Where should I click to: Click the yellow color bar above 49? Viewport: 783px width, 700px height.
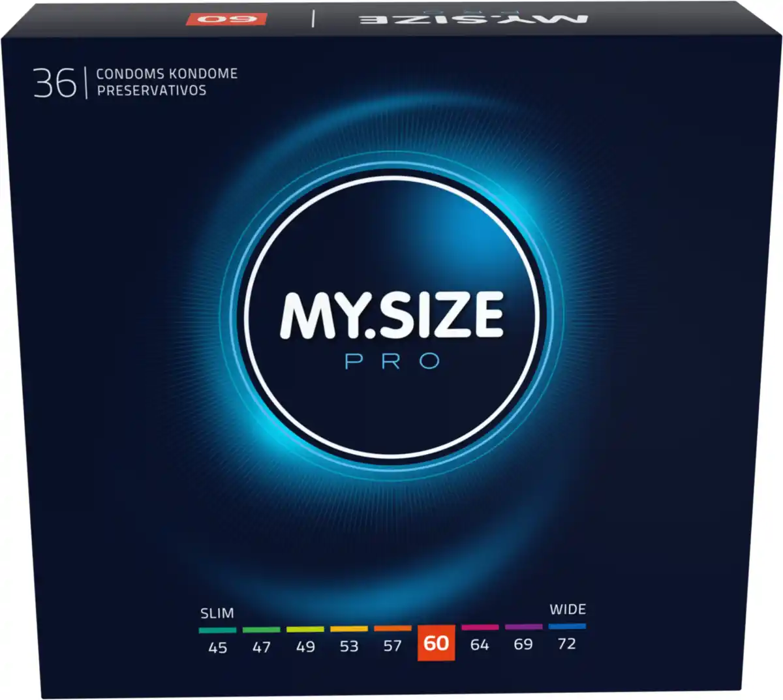(x=305, y=630)
